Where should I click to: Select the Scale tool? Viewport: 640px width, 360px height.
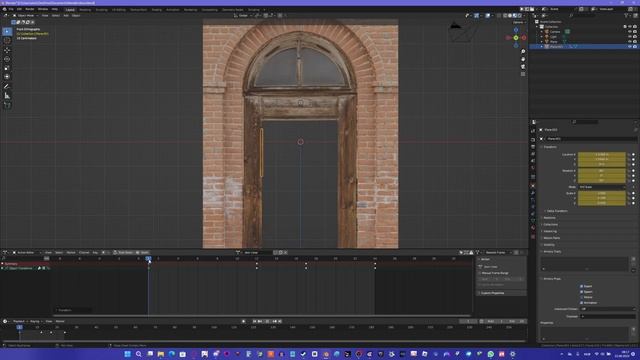pos(7,68)
